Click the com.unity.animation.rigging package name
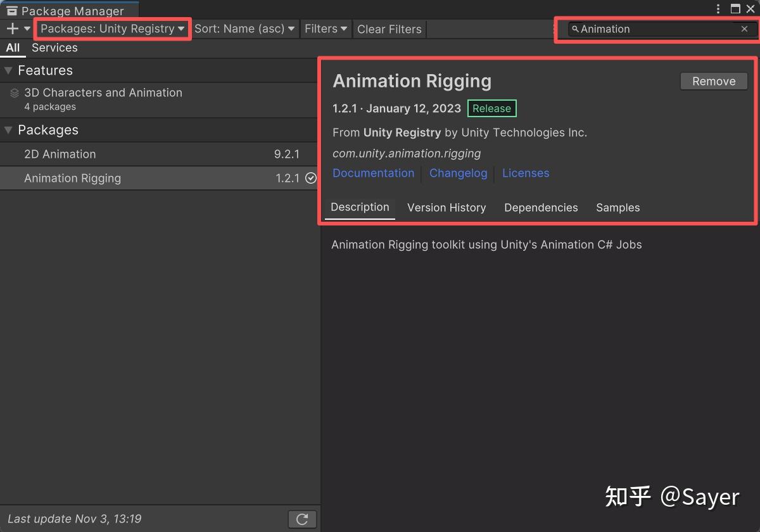This screenshot has width=760, height=532. pyautogui.click(x=407, y=153)
